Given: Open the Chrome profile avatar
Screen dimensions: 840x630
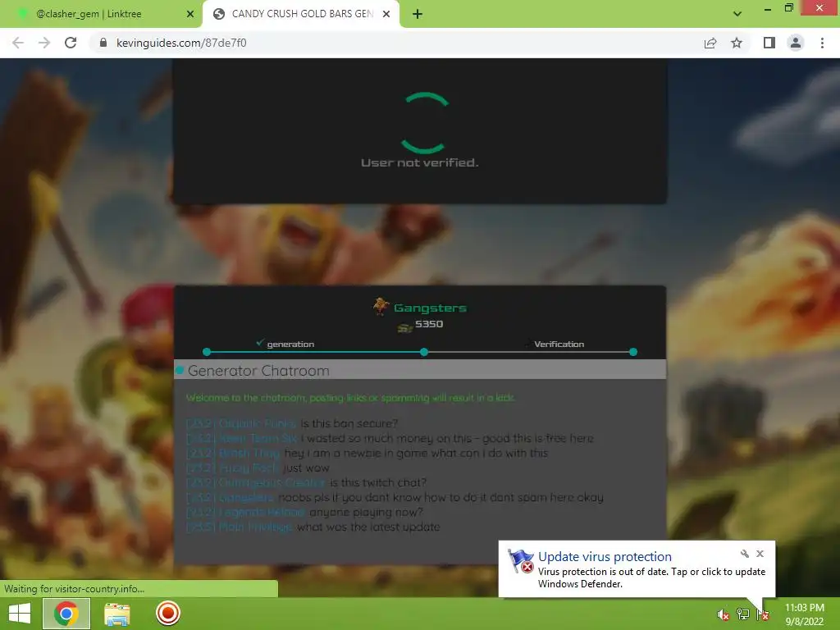Looking at the screenshot, I should click(x=796, y=43).
